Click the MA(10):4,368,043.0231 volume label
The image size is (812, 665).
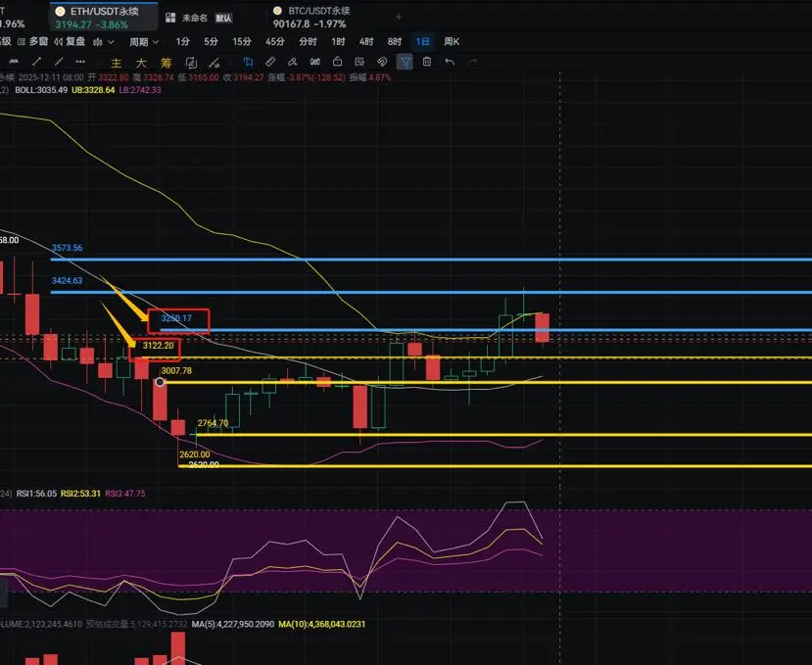point(322,624)
